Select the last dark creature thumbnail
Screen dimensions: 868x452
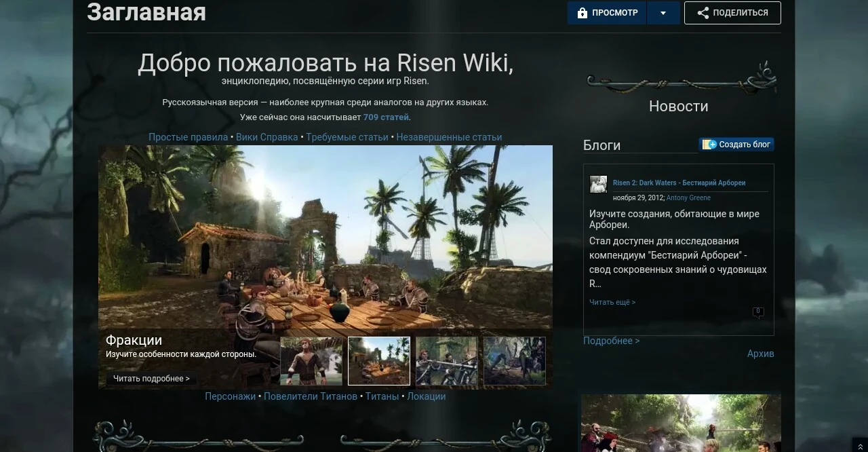click(515, 361)
